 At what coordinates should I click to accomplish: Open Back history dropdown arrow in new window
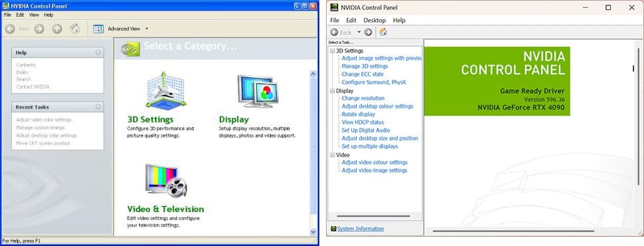pyautogui.click(x=359, y=32)
